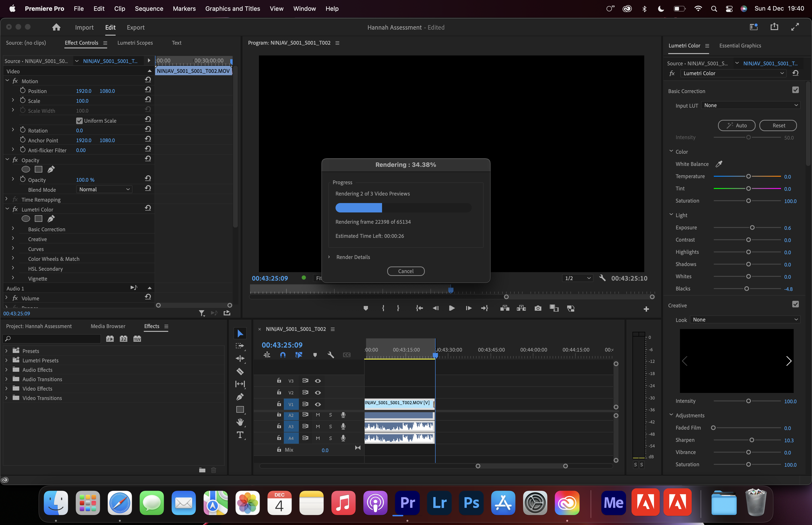Open the timeline wrench settings
The image size is (812, 525).
click(331, 355)
